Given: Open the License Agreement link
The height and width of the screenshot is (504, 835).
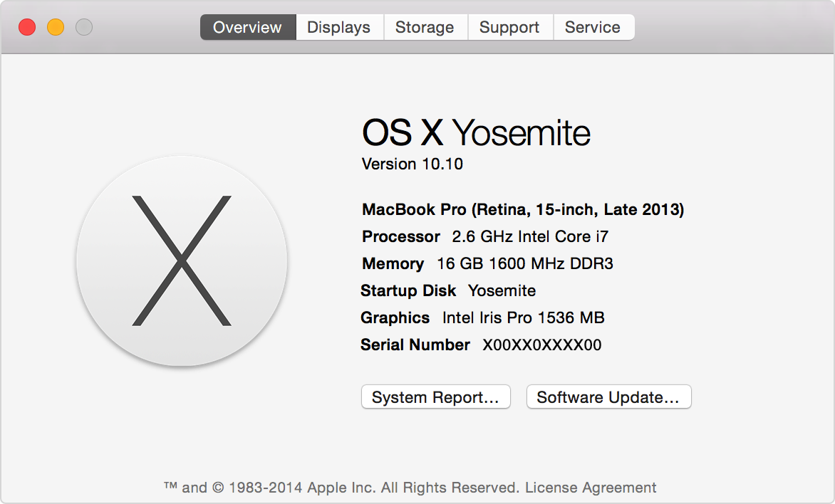Looking at the screenshot, I should pyautogui.click(x=591, y=488).
